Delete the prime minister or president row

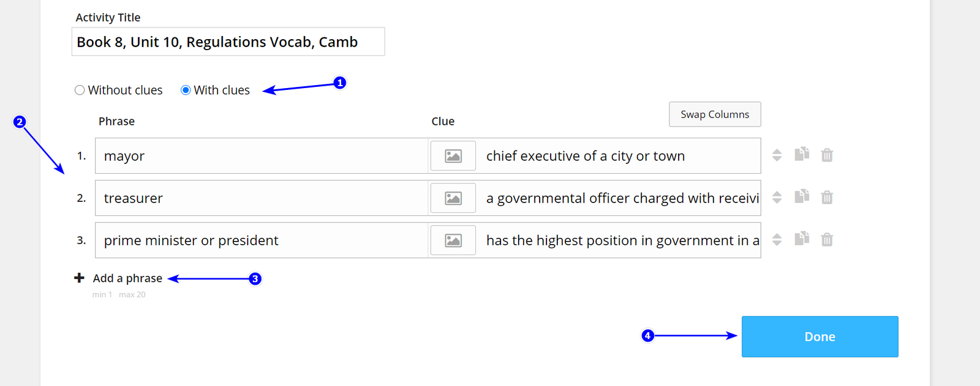coord(827,239)
